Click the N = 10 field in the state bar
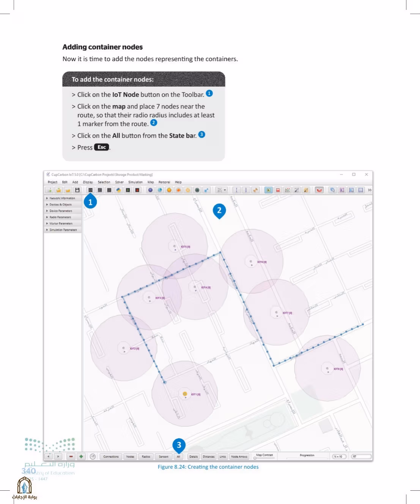 tap(338, 457)
